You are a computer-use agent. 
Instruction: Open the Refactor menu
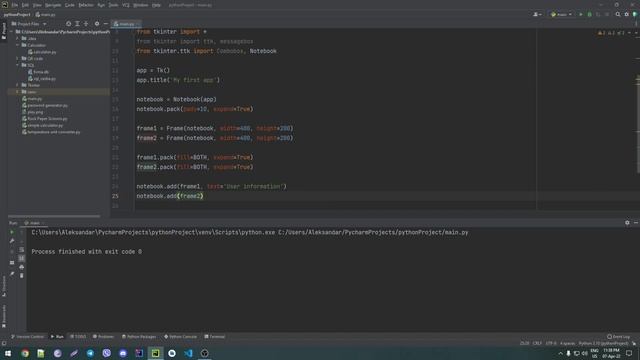[x=86, y=5]
